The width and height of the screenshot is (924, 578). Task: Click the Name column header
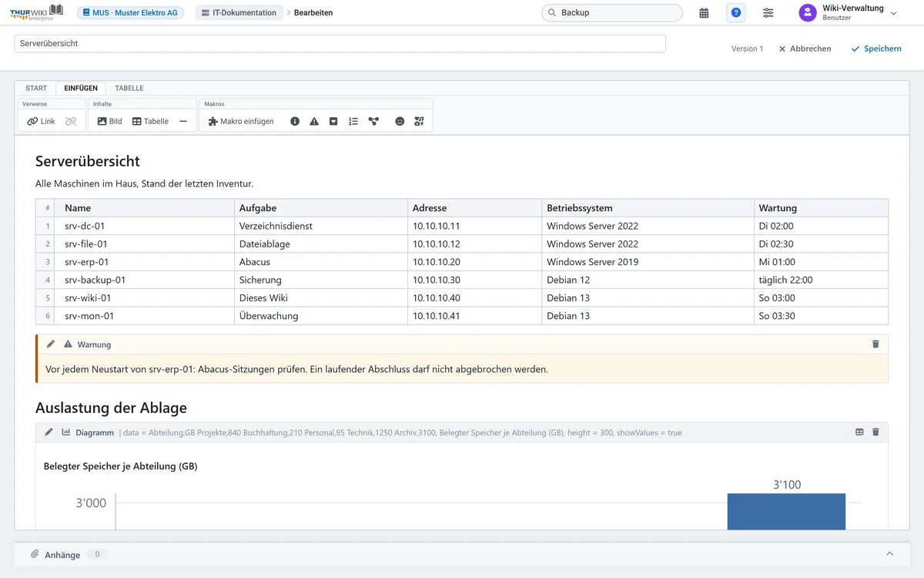146,208
